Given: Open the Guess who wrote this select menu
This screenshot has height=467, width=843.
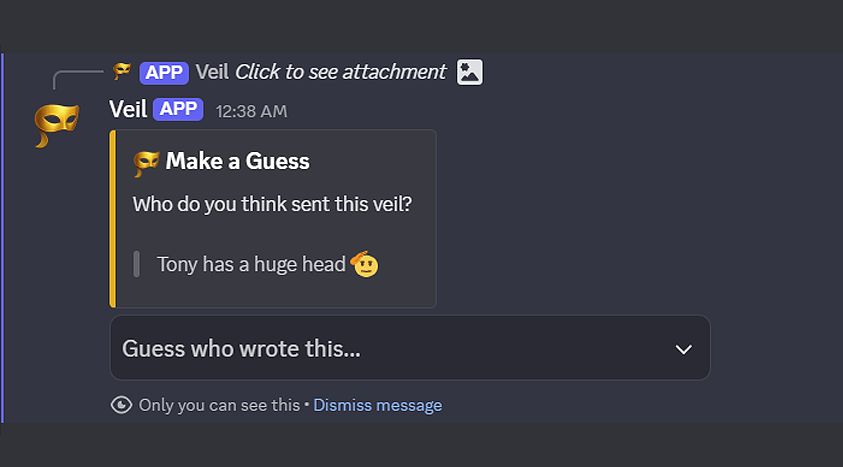Looking at the screenshot, I should pos(400,348).
